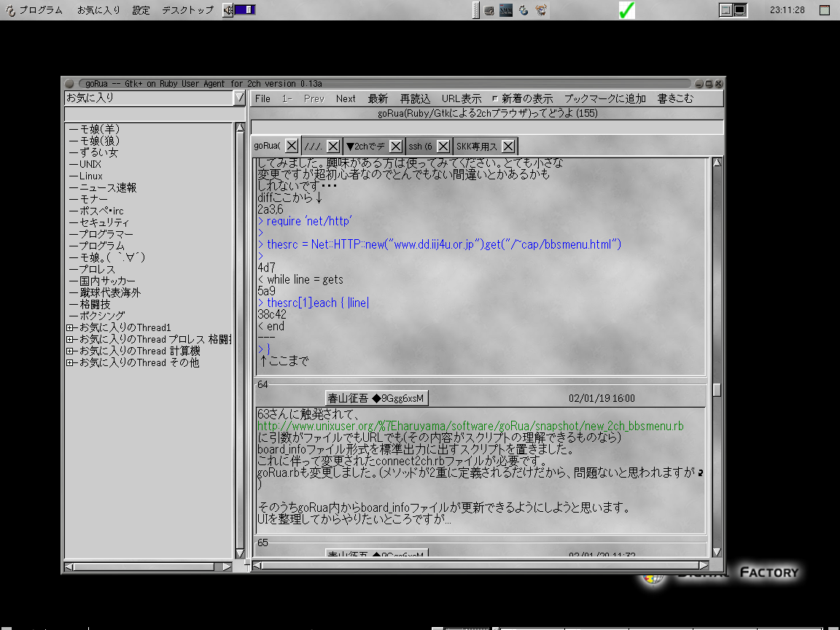Click the URL表示 button
This screenshot has width=840, height=630.
462,98
